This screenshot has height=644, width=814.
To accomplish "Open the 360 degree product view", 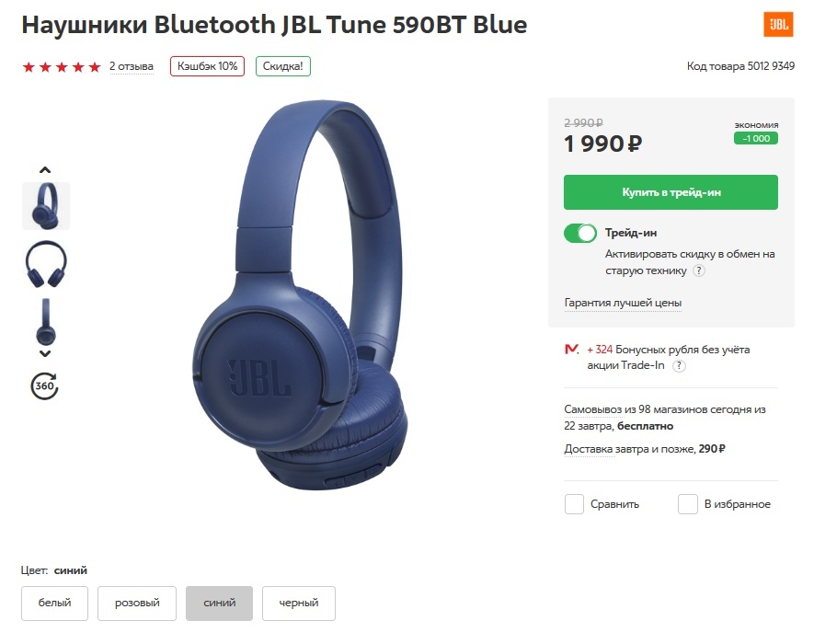I will (45, 385).
